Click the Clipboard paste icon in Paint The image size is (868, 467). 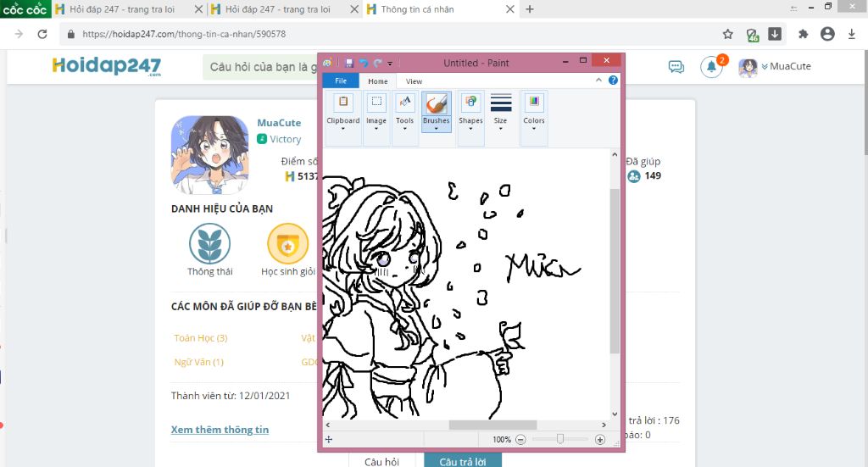click(x=343, y=102)
